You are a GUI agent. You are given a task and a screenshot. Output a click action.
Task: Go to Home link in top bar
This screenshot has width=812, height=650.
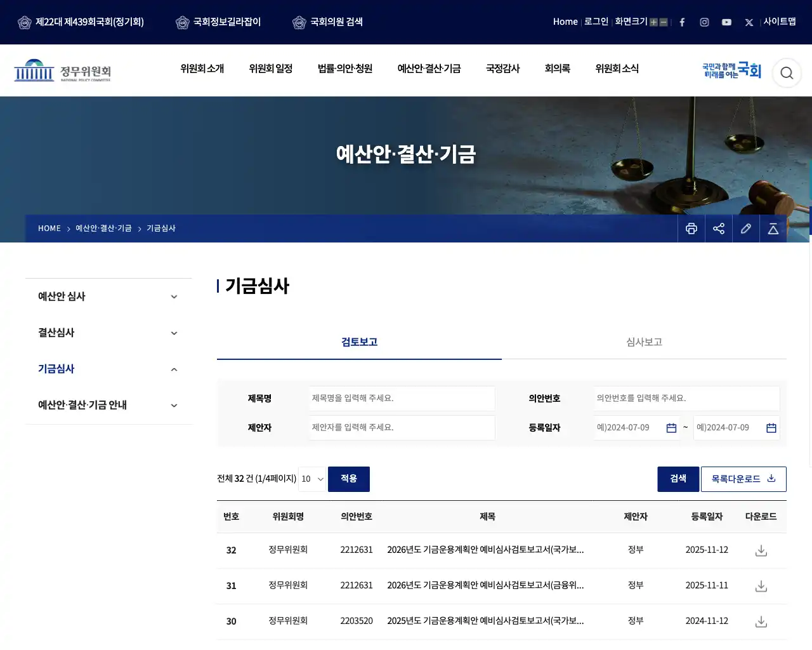point(565,22)
